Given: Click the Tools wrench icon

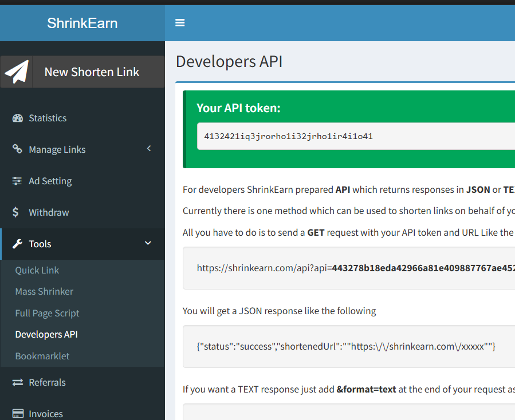Looking at the screenshot, I should (17, 244).
